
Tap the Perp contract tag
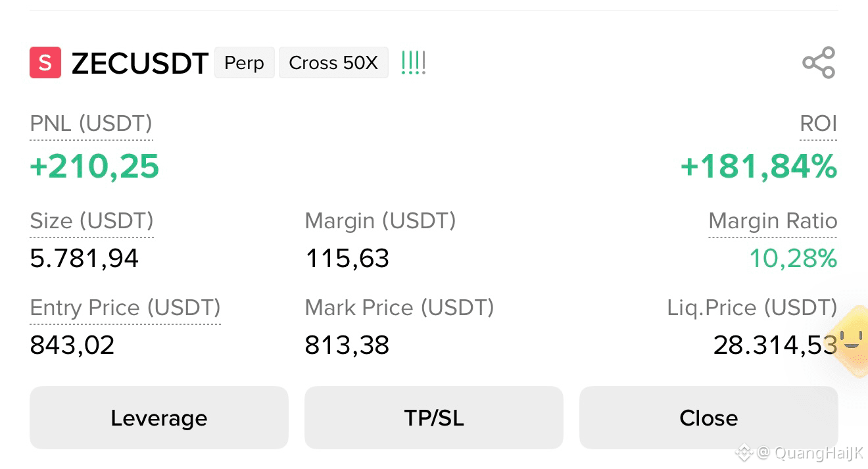245,63
